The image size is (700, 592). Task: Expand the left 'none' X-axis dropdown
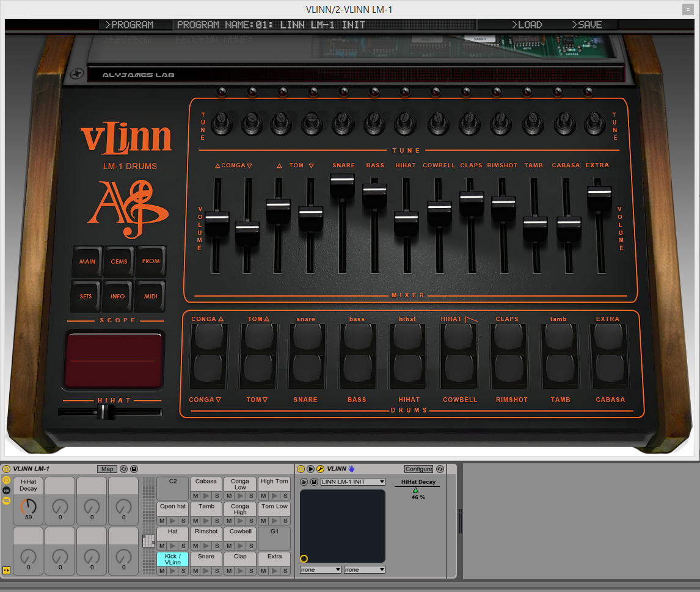[x=320, y=569]
